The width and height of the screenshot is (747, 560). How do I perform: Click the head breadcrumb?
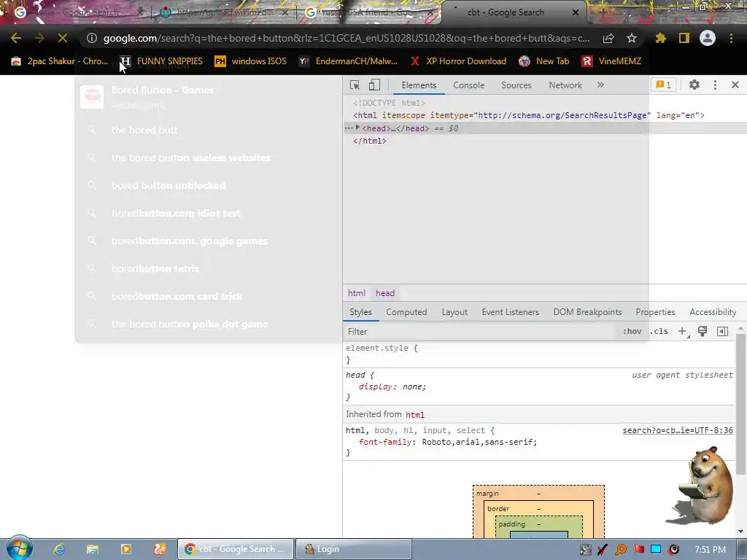click(x=385, y=293)
